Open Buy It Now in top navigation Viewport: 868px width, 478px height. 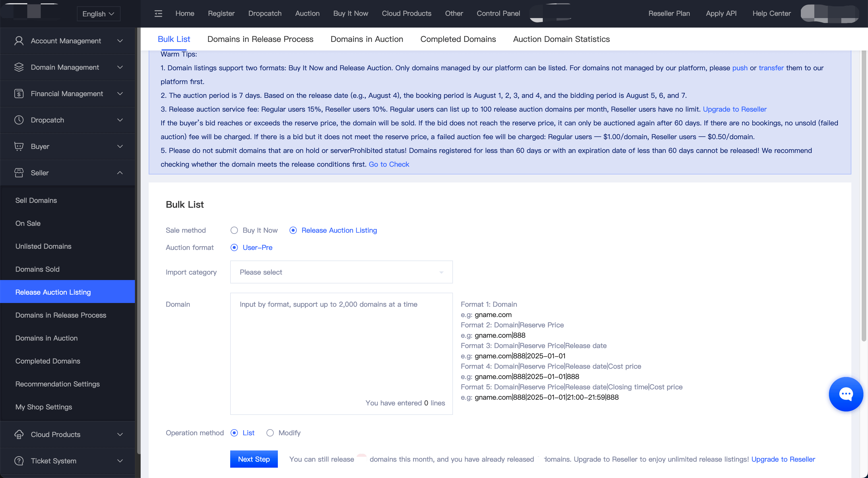(x=350, y=13)
